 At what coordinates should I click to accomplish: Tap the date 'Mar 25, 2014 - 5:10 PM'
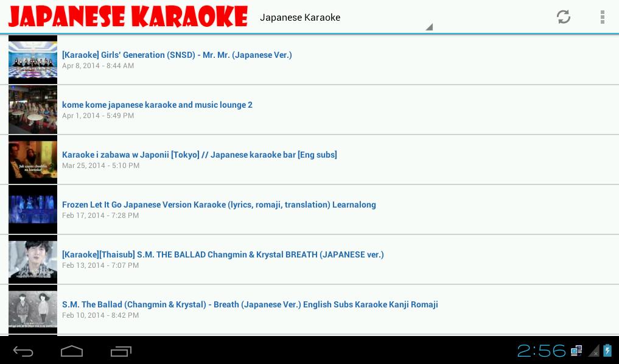[100, 166]
